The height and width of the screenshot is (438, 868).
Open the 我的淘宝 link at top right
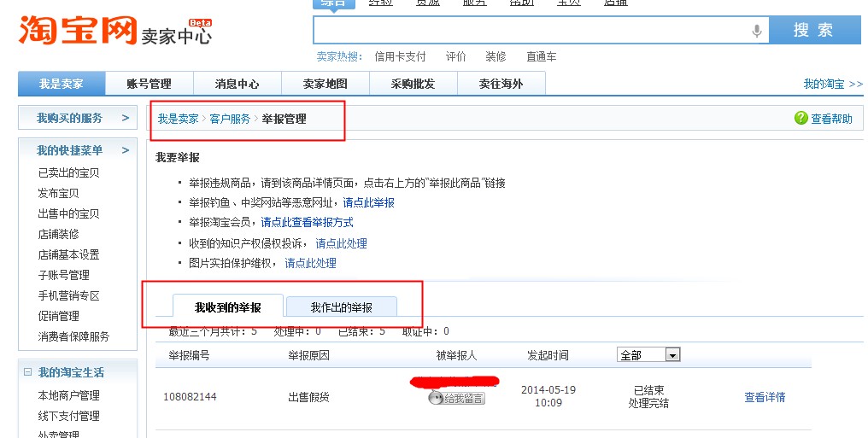click(x=824, y=84)
